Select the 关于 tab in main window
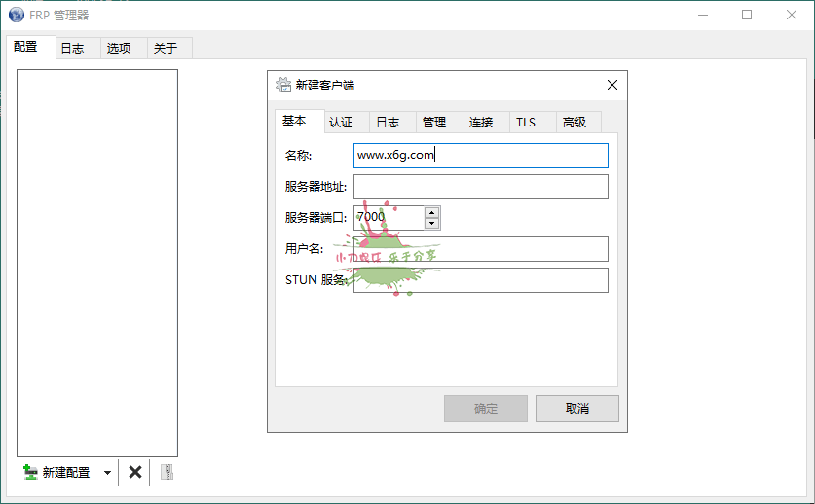 (166, 48)
